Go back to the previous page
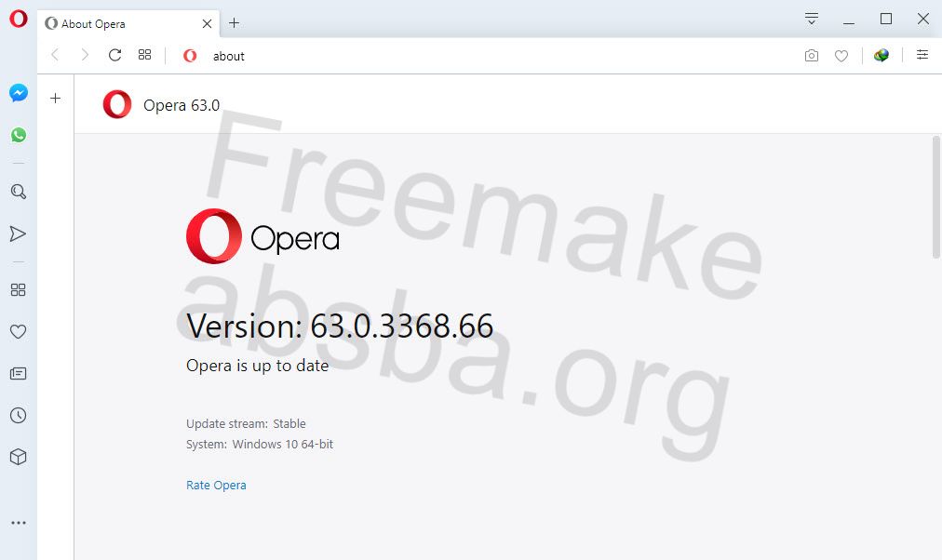 (x=55, y=55)
